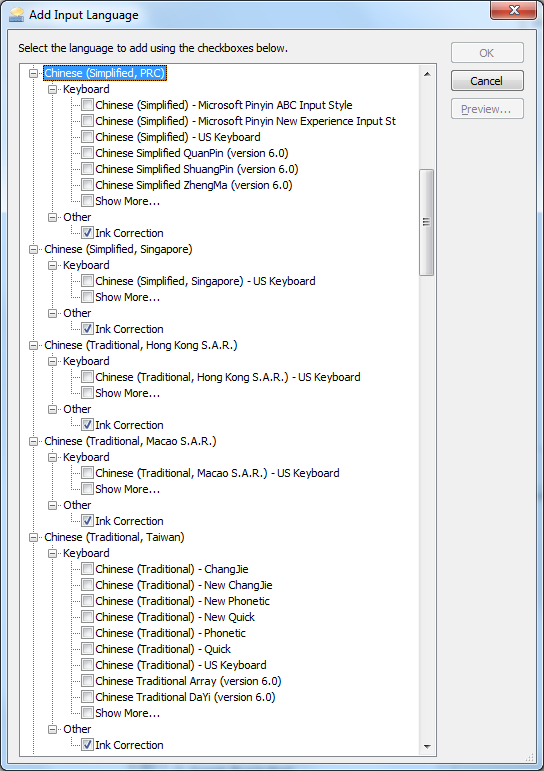Uncheck Ink Correction under Chinese (Simplified, Singapore)
The image size is (544, 771).
(88, 328)
